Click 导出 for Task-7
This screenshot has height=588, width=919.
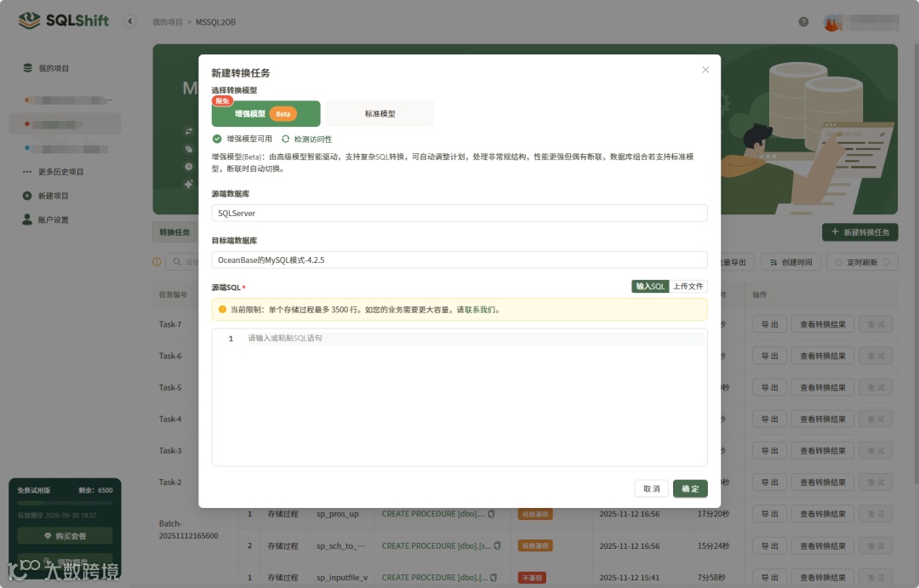click(769, 324)
